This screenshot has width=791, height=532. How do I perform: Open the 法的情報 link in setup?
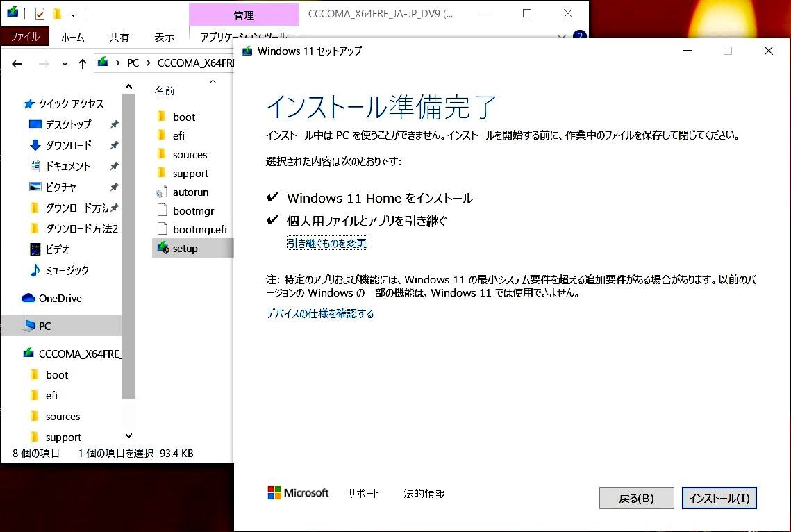(x=424, y=494)
